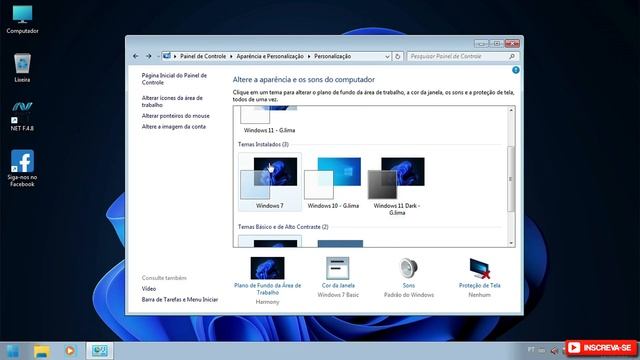Click the Control Panel icon in address bar

(167, 56)
